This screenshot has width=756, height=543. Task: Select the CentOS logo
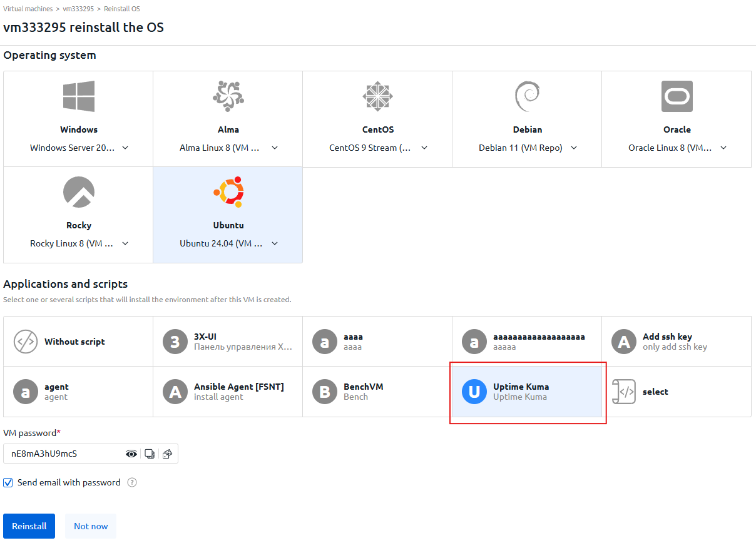pyautogui.click(x=377, y=96)
